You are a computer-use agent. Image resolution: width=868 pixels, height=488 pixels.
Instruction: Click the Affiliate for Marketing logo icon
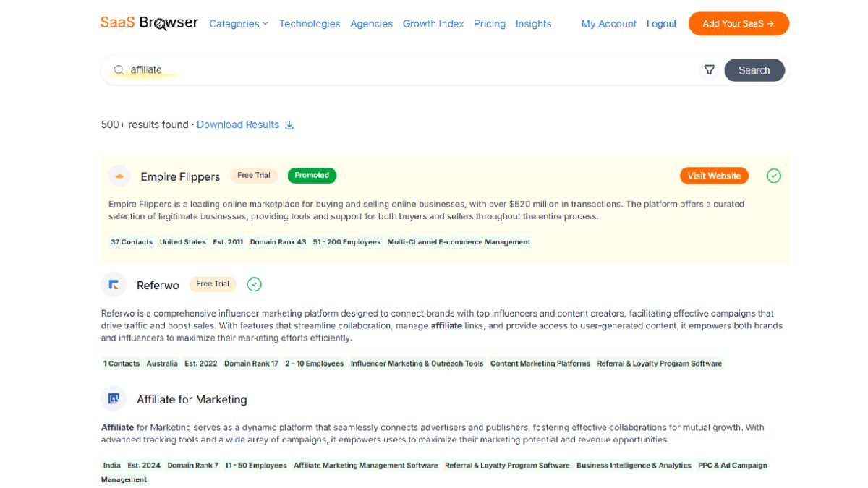coord(114,399)
